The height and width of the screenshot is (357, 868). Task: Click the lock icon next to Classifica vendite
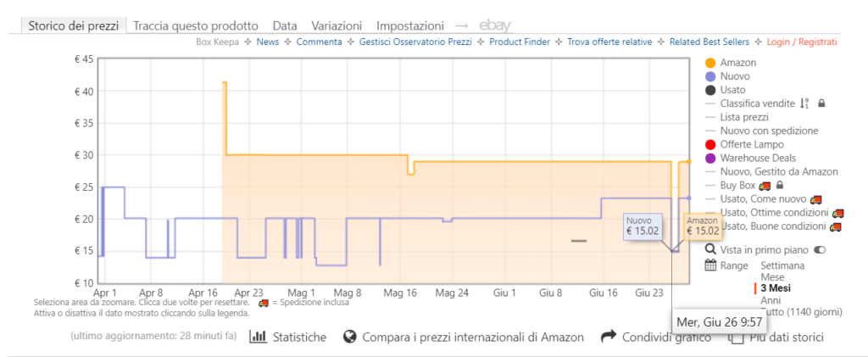click(x=821, y=103)
